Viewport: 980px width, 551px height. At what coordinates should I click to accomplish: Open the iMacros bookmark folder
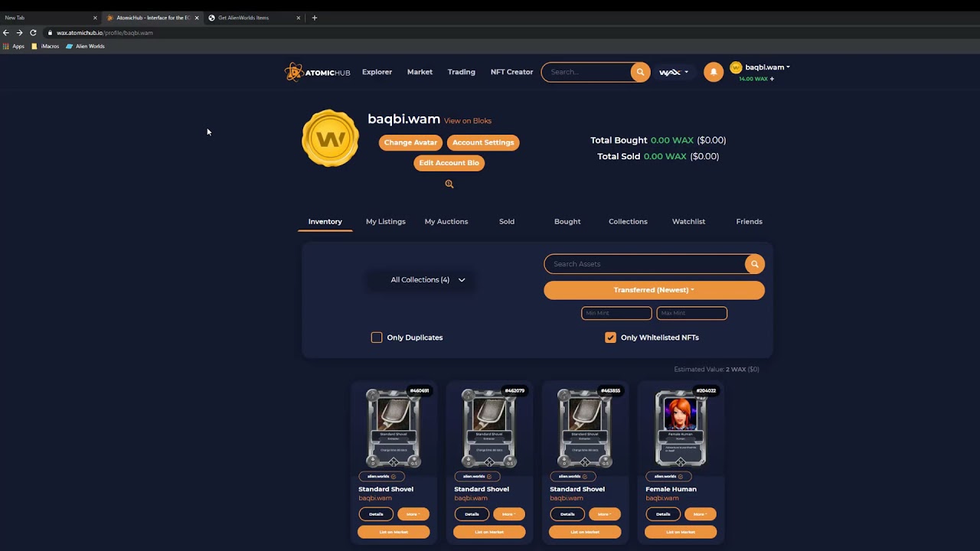[46, 46]
